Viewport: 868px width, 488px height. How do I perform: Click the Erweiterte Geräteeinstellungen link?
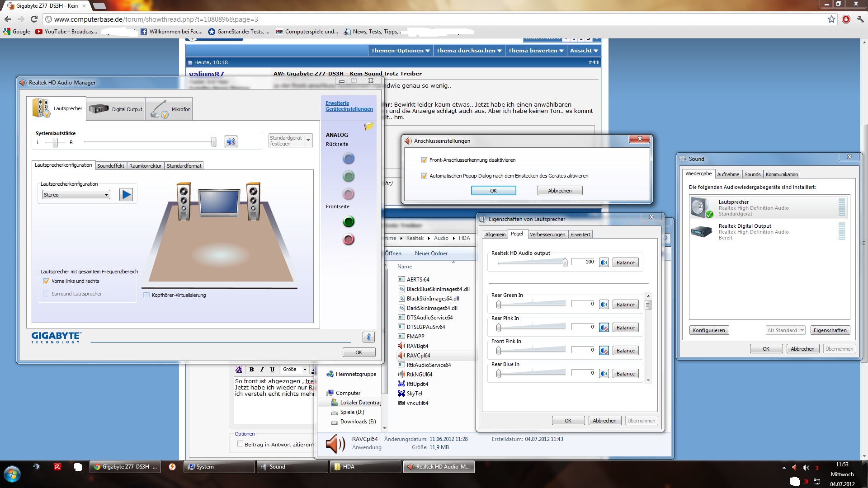pos(349,106)
